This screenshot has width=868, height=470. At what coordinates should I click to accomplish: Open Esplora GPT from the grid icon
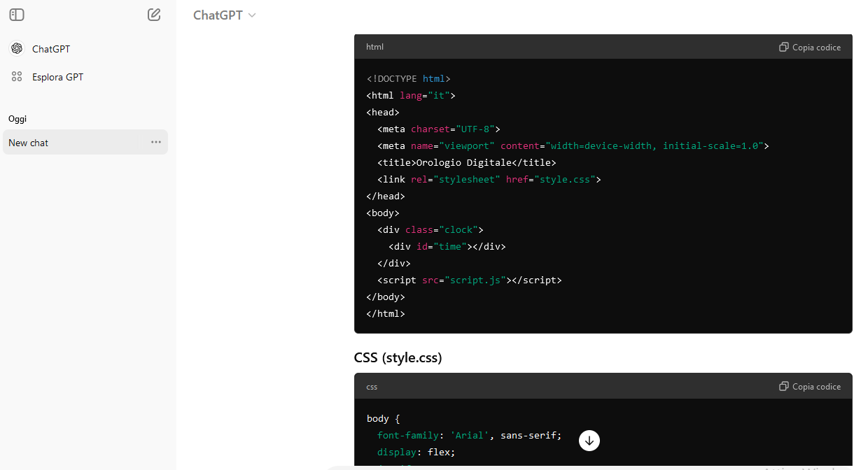17,77
